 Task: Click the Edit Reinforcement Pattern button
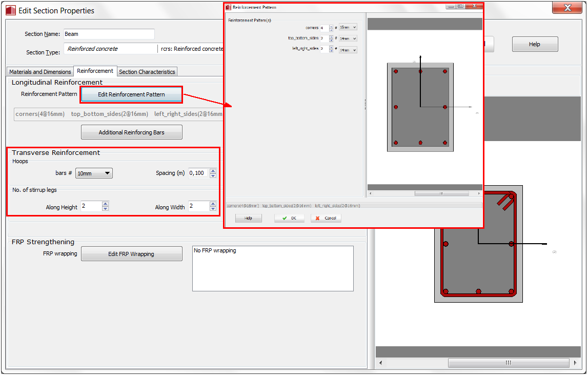tap(131, 95)
